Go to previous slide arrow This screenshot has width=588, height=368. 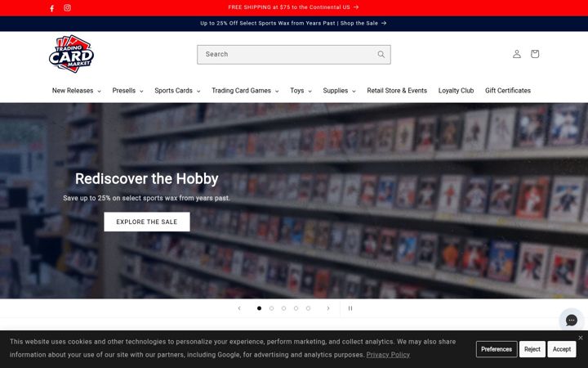(239, 308)
